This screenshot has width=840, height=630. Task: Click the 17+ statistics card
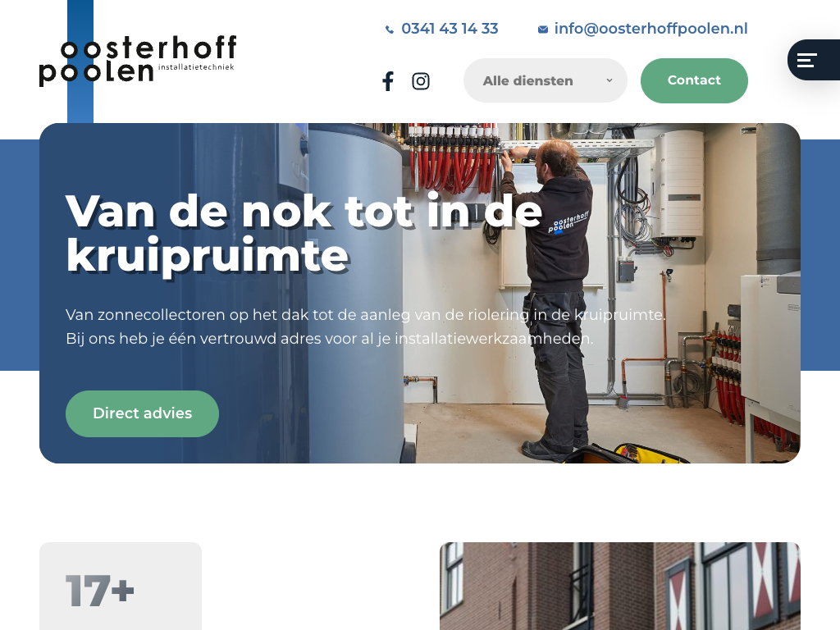[121, 586]
